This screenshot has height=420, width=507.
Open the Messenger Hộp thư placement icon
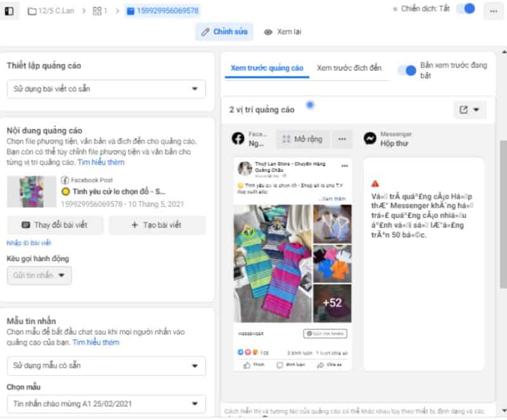click(x=369, y=136)
